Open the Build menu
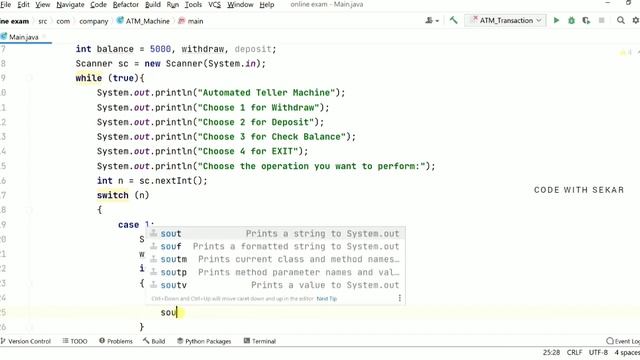Image resolution: width=640 pixels, height=360 pixels. pyautogui.click(x=153, y=4)
